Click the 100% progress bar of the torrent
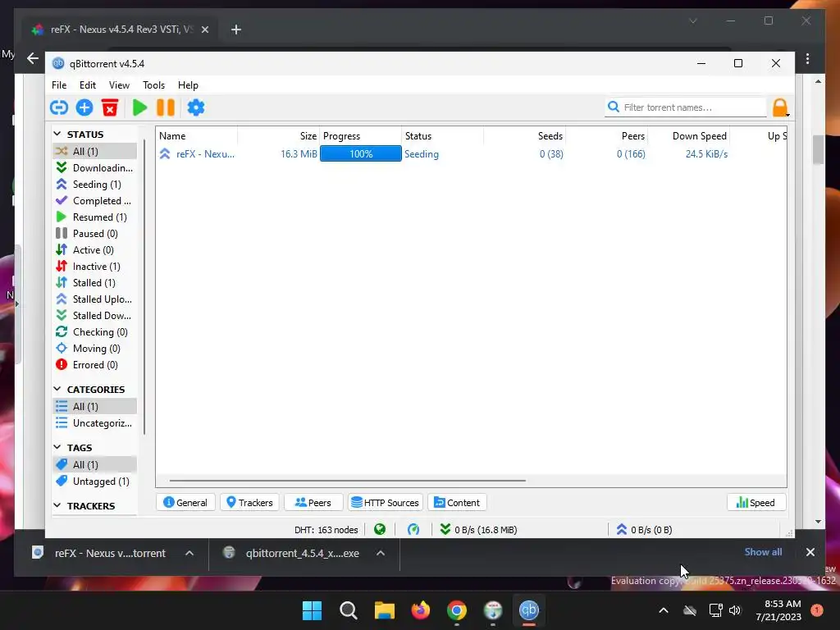840x630 pixels. [361, 153]
